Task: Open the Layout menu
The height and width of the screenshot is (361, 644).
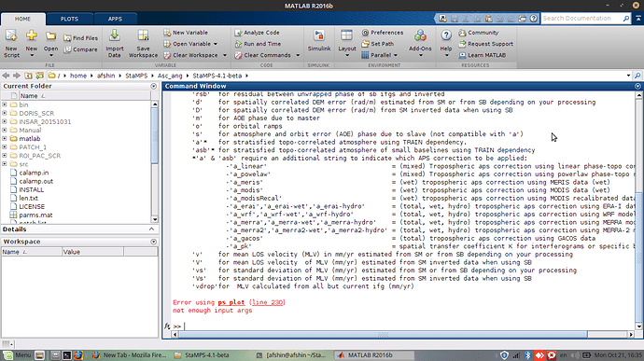Action: pyautogui.click(x=347, y=43)
